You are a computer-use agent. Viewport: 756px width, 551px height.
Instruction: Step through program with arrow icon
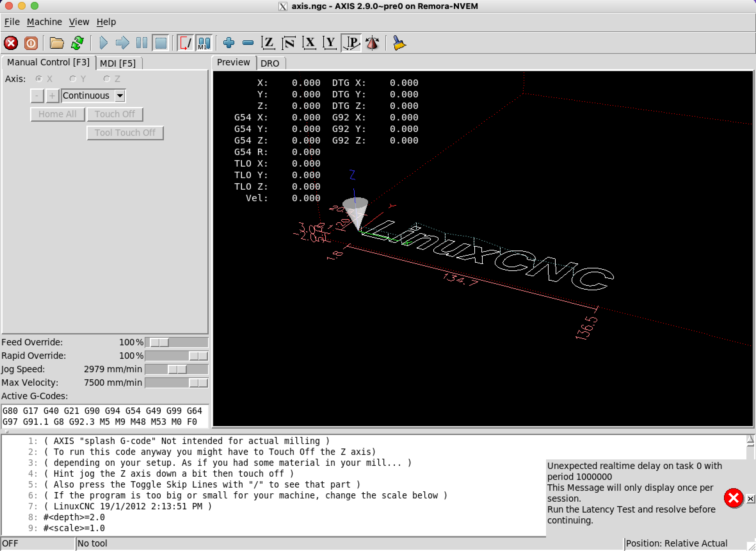[x=122, y=43]
